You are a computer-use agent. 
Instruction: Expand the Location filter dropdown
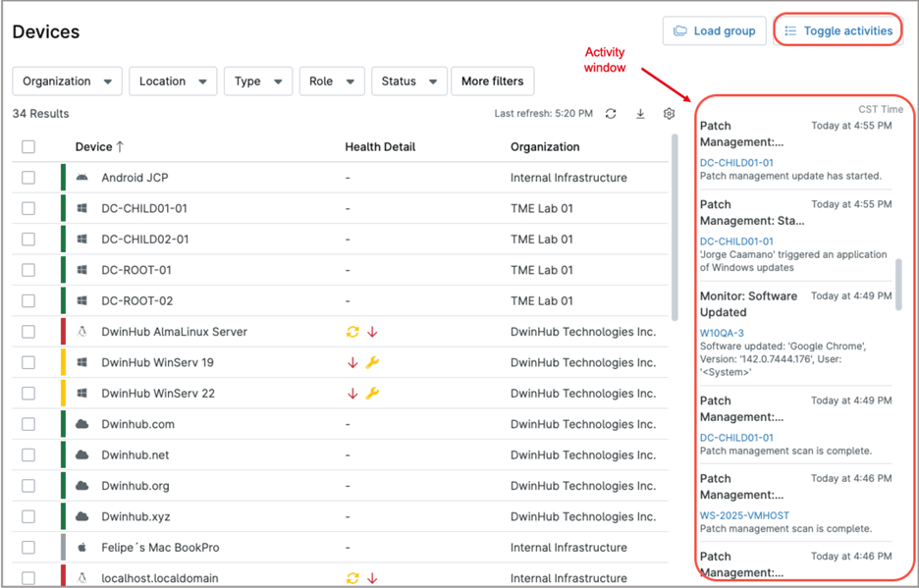point(173,81)
